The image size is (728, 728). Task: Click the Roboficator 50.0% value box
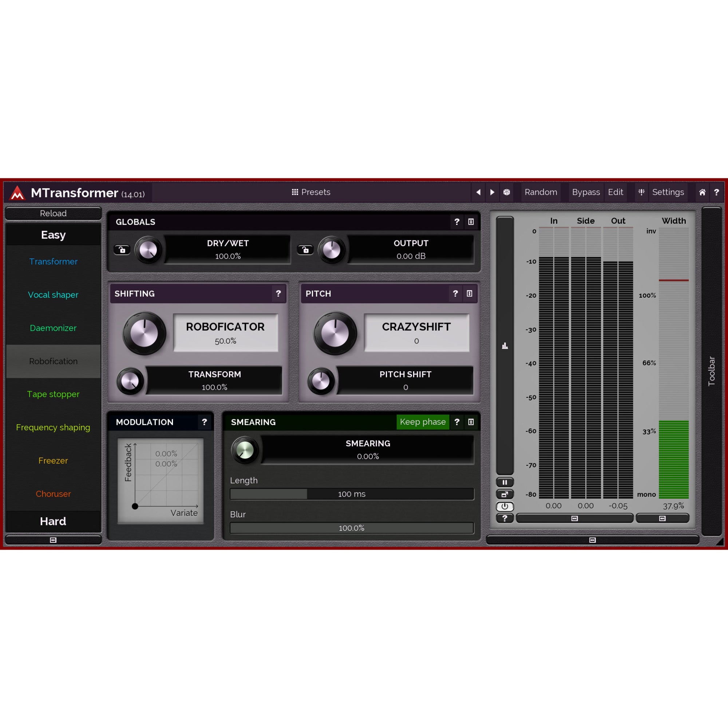coord(226,333)
